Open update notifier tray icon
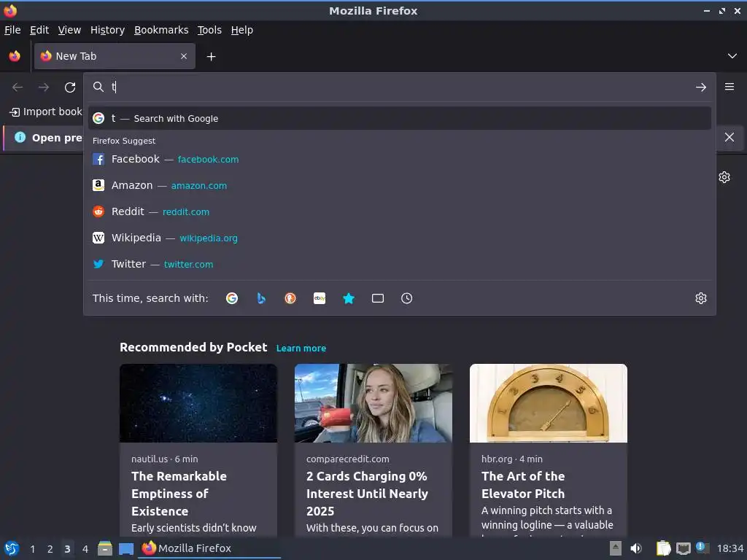The image size is (747, 560). pyautogui.click(x=703, y=548)
